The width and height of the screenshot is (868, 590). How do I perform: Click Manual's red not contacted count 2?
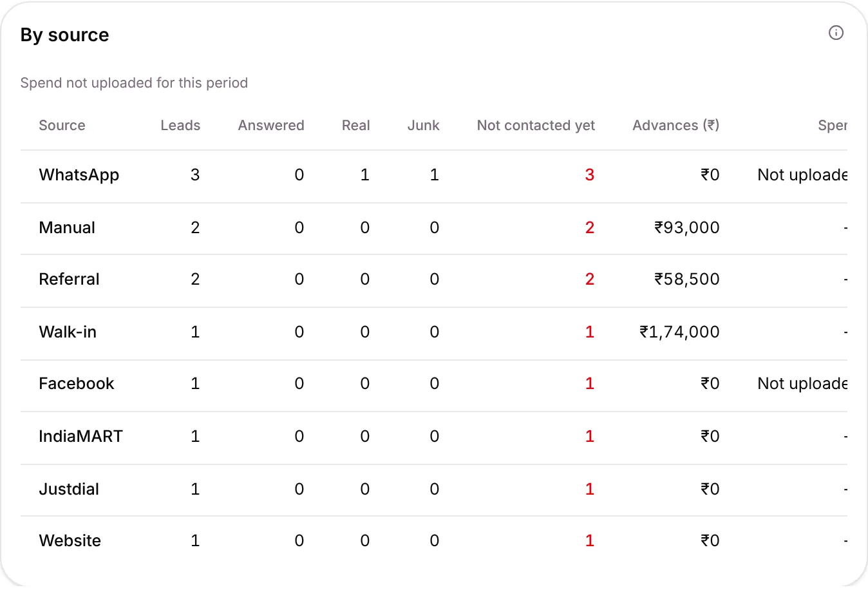pos(589,227)
